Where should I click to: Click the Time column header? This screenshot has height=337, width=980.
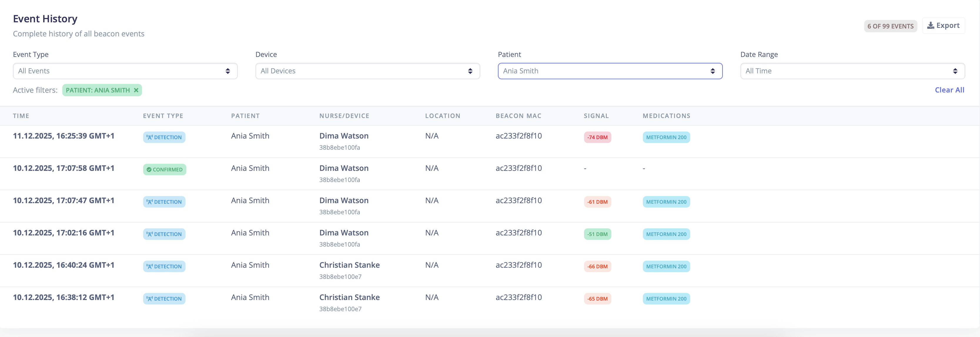click(x=21, y=116)
